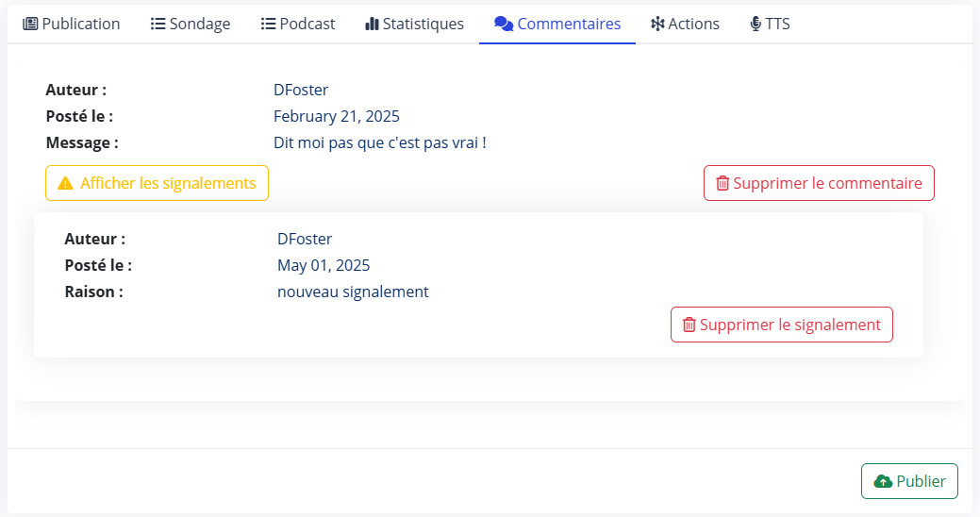Switch to the Publication tab
This screenshot has width=980, height=517.
tap(72, 24)
